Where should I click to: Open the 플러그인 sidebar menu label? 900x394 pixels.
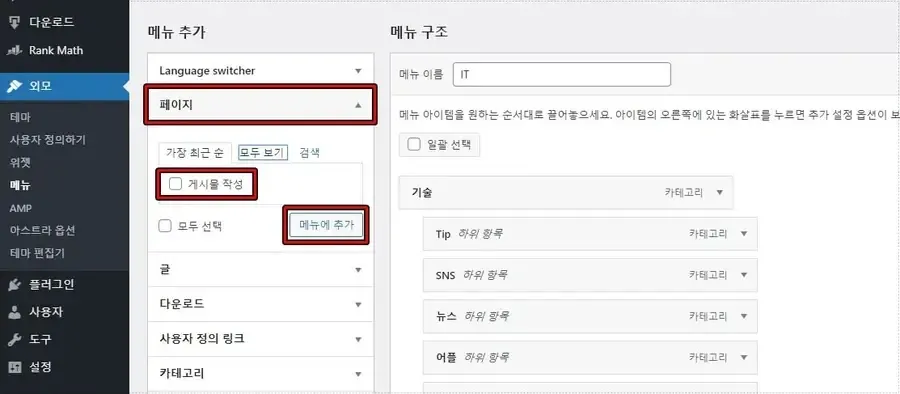(x=51, y=285)
